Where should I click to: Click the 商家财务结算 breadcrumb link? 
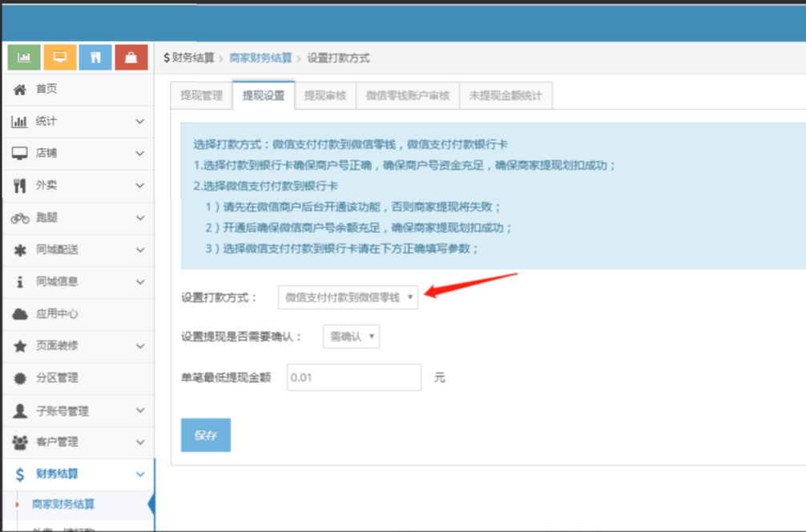[260, 58]
